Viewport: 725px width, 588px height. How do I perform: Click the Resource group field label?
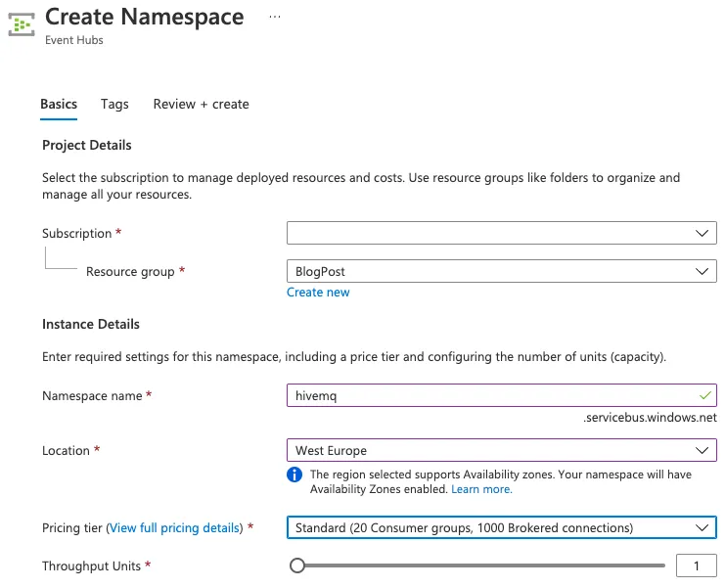click(130, 271)
